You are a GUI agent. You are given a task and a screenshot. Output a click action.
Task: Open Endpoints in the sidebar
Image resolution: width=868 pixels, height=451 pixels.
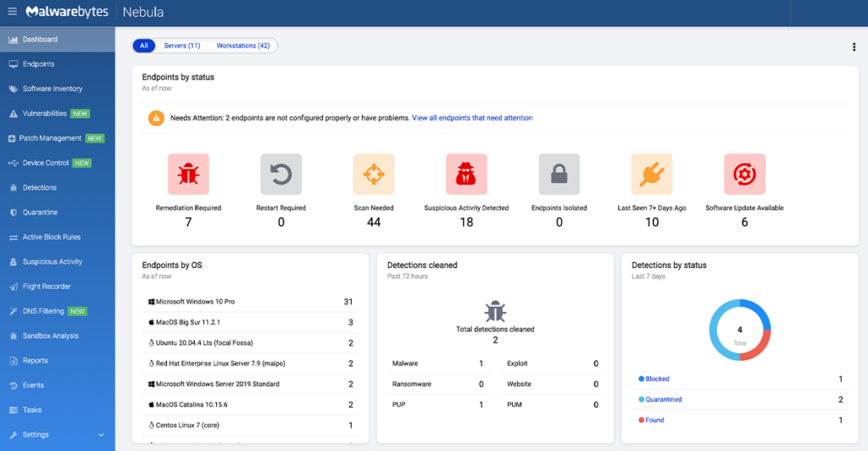coord(58,64)
